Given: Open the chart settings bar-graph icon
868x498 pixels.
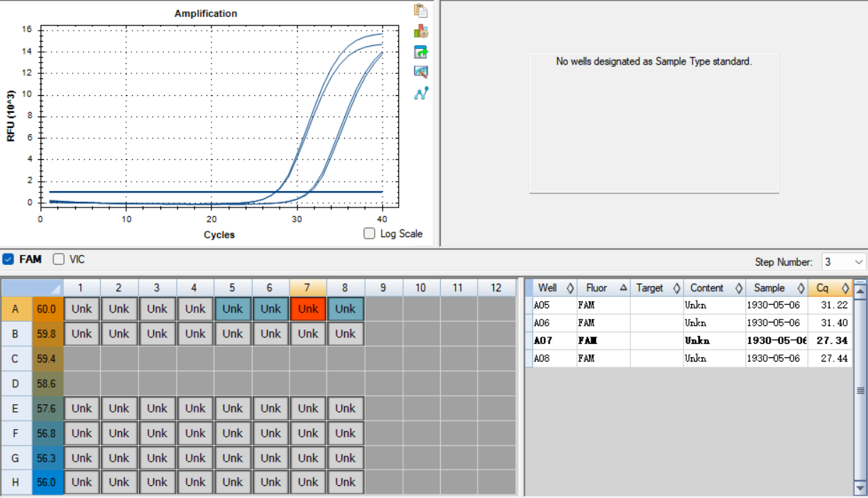Looking at the screenshot, I should point(421,31).
